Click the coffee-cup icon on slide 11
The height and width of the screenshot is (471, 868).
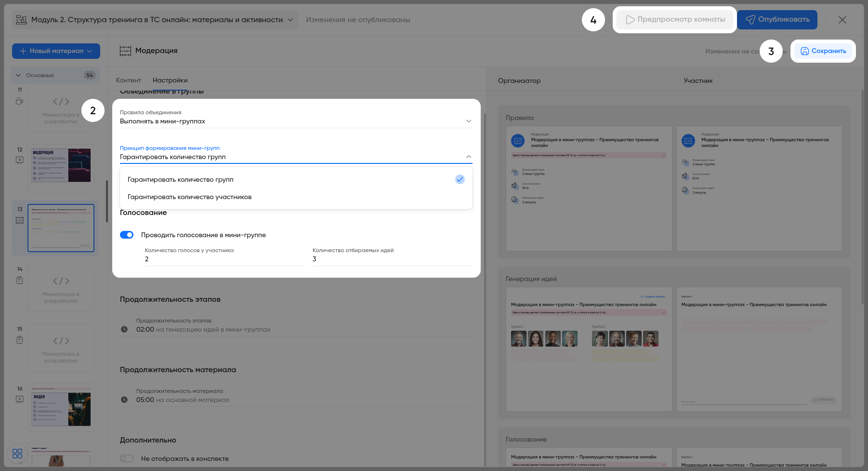click(19, 101)
